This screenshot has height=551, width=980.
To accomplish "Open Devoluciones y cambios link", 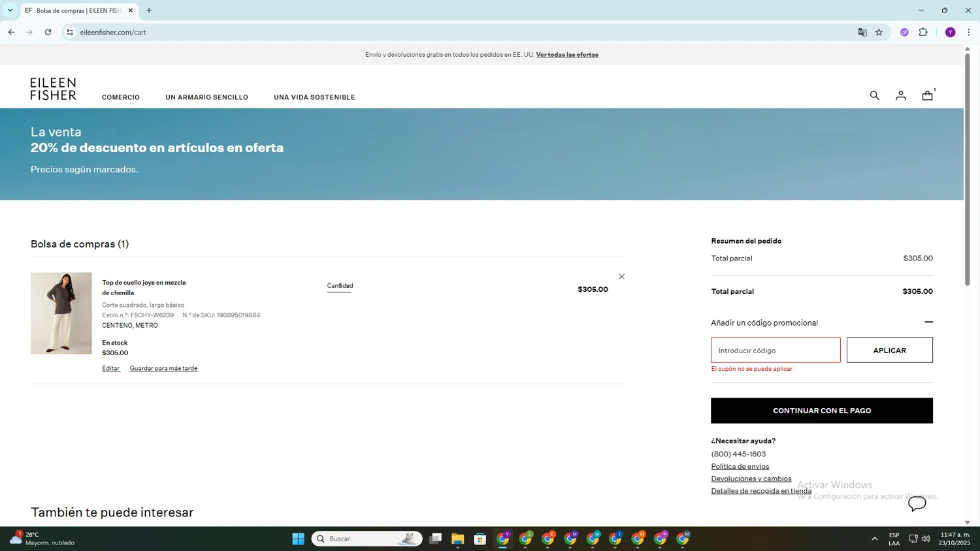I will coord(751,479).
